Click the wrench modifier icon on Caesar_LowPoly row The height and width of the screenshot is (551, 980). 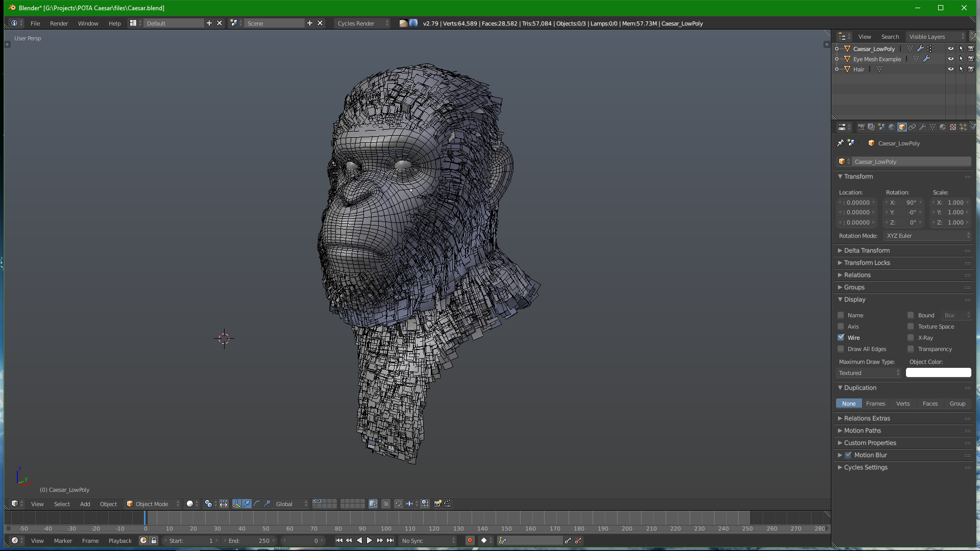920,49
